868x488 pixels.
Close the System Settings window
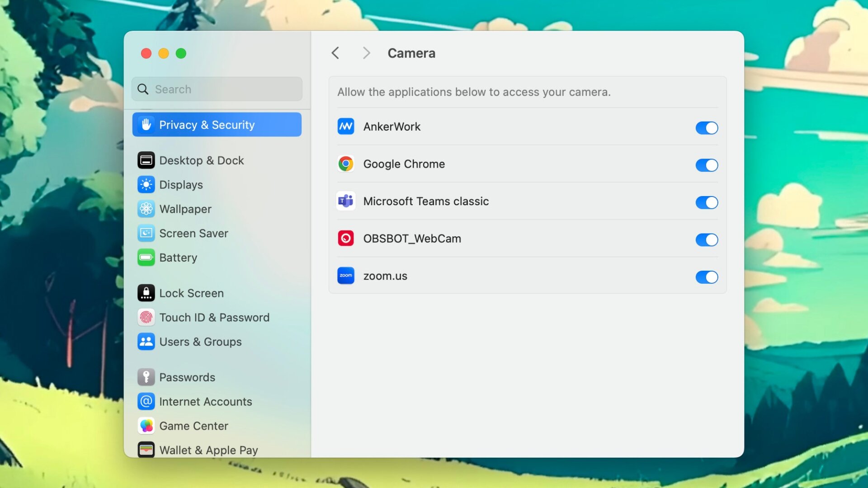coord(146,53)
